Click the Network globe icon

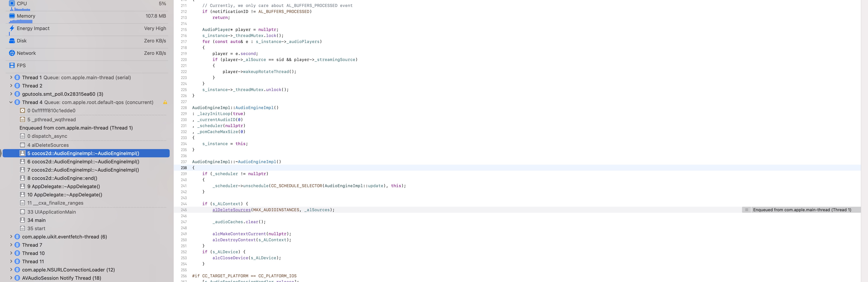pyautogui.click(x=12, y=53)
